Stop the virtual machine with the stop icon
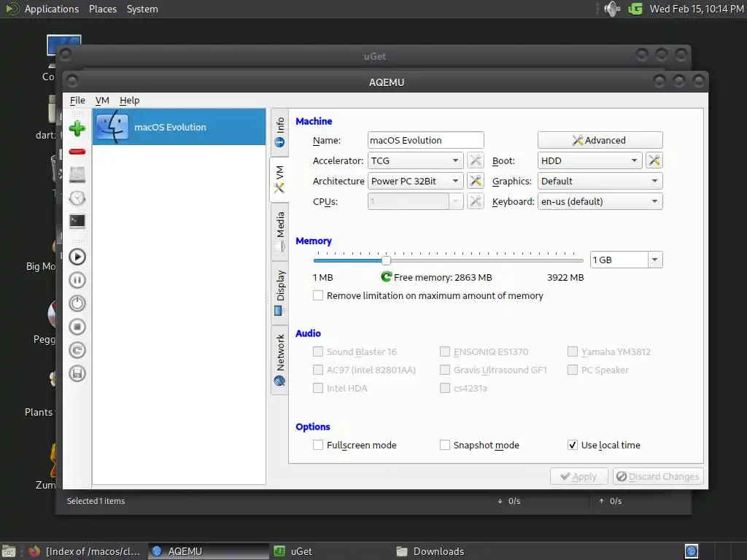 click(77, 327)
